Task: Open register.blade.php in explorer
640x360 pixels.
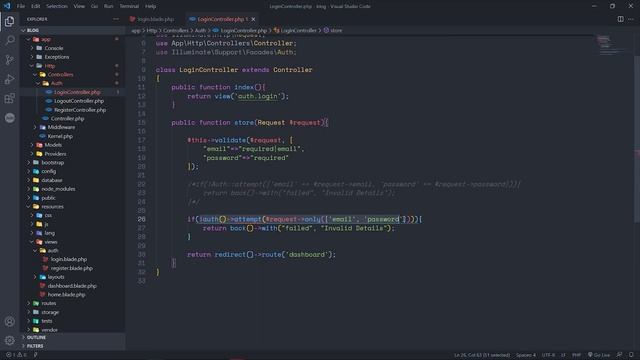Action: 71,268
